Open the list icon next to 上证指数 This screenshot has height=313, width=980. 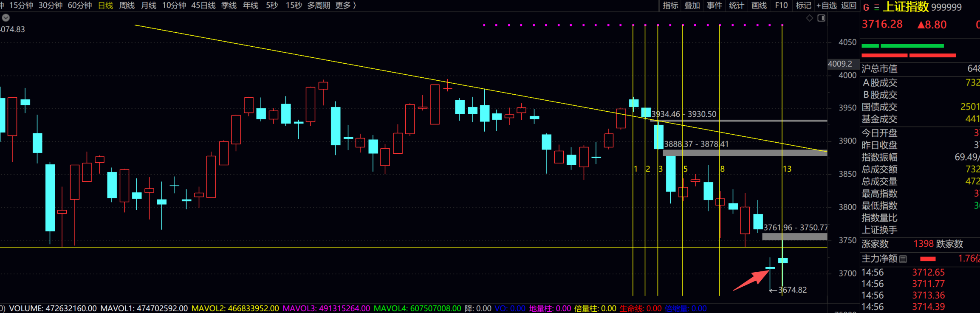[x=876, y=7]
